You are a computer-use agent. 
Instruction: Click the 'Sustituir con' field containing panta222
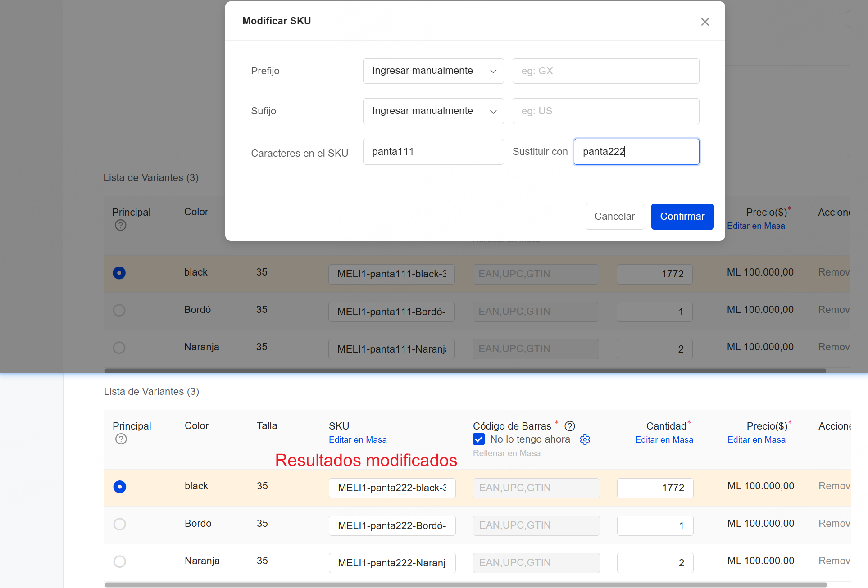pos(636,152)
